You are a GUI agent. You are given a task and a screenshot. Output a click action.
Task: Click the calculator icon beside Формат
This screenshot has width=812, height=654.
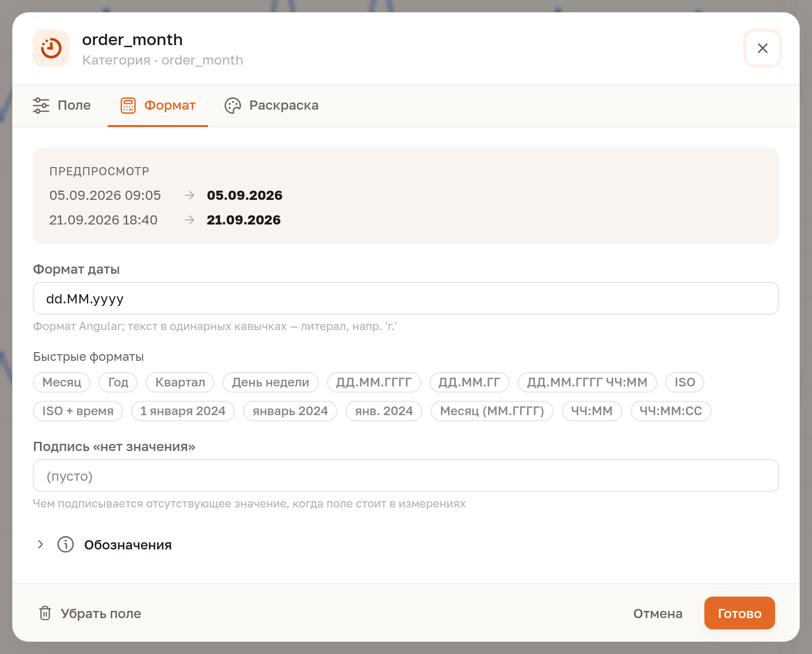[x=128, y=105]
